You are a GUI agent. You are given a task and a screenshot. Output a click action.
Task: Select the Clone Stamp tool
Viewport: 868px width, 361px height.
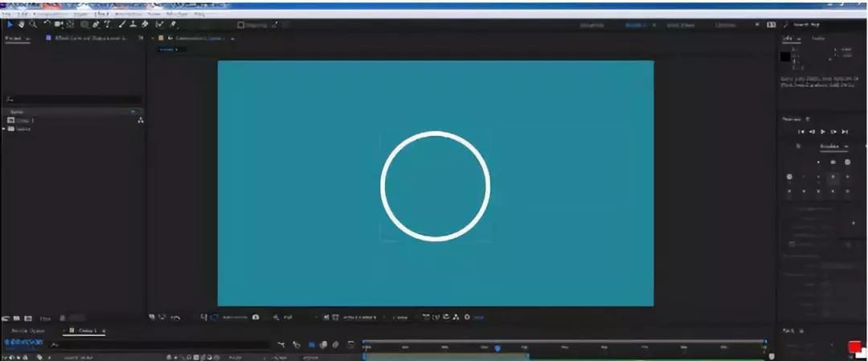tap(133, 24)
